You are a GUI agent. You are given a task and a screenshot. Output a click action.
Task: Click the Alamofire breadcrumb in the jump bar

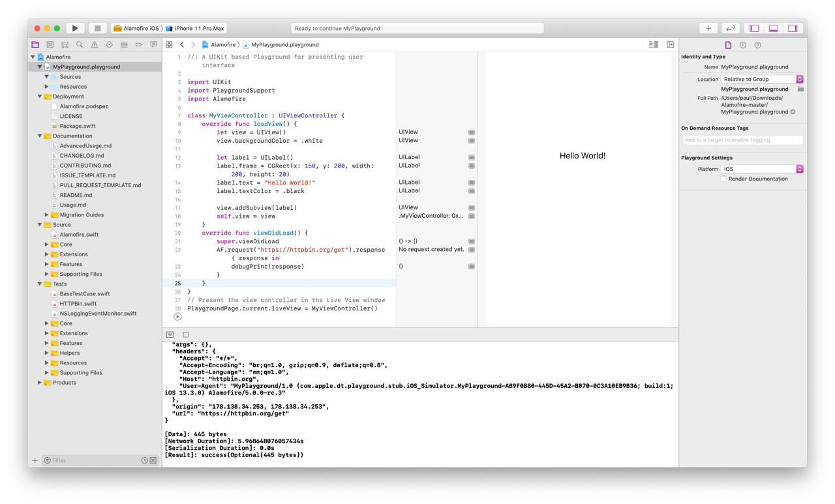(219, 44)
